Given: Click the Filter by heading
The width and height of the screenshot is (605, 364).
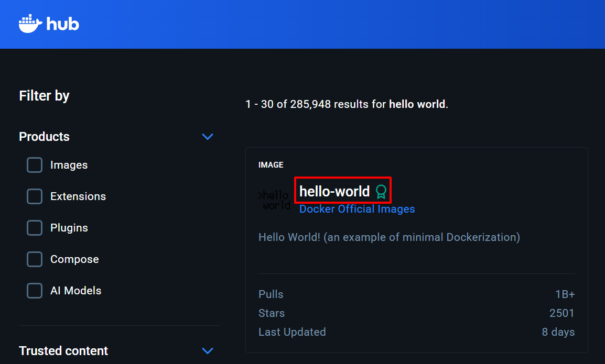Looking at the screenshot, I should [x=45, y=96].
